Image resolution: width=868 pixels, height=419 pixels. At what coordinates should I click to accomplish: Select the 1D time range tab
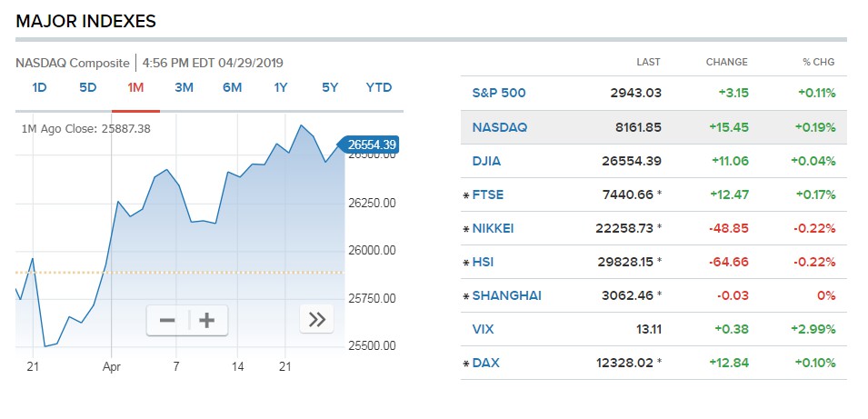[x=39, y=87]
